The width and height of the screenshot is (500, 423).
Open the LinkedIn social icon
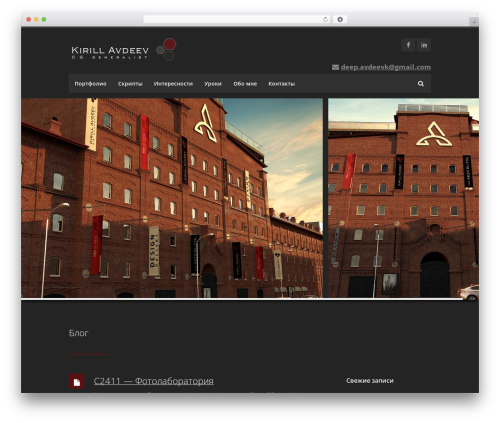coord(424,45)
